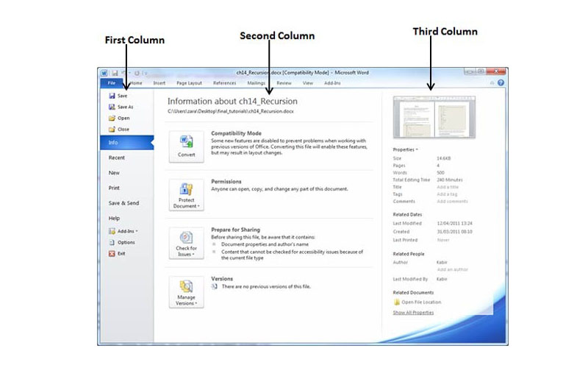Expand the Add-Ins submenu arrow
Screen dimensions: 588x368
[x=137, y=231]
